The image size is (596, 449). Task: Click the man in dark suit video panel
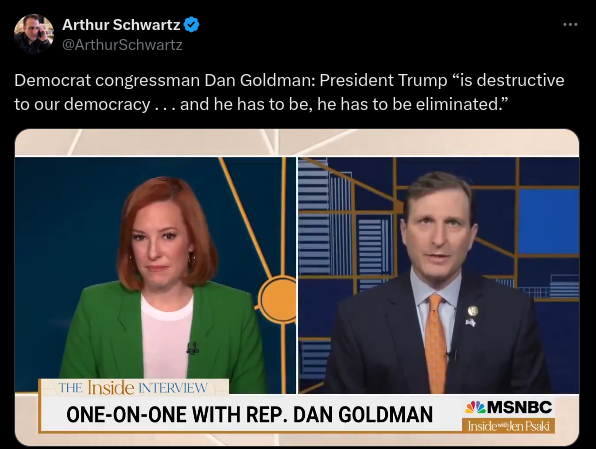click(x=439, y=275)
